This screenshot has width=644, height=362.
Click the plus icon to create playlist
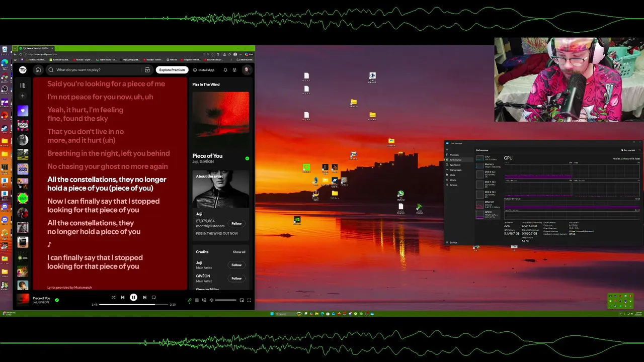[x=23, y=96]
